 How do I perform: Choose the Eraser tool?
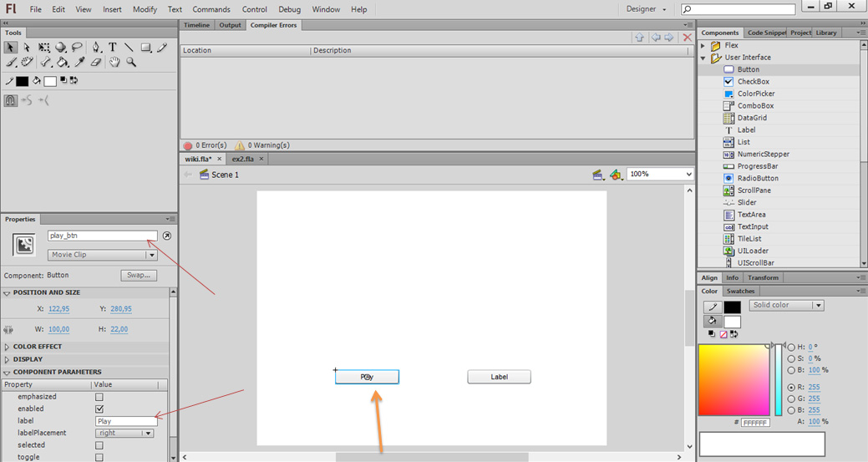click(96, 62)
